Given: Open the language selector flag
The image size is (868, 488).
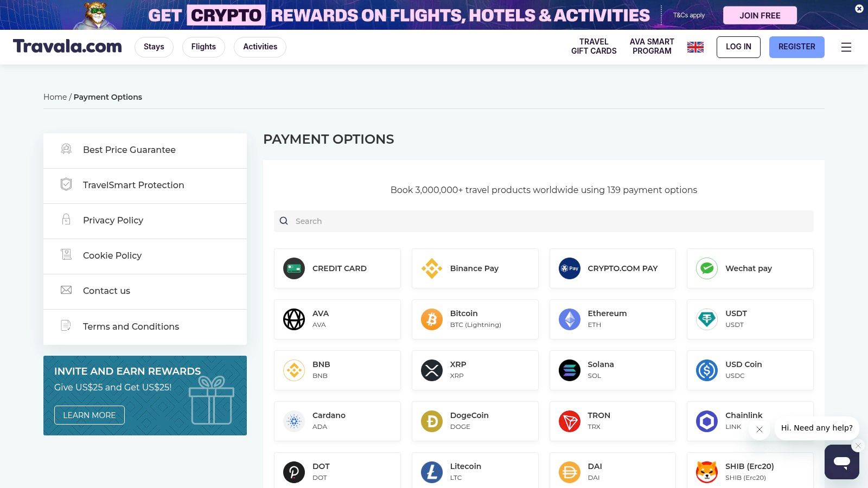Looking at the screenshot, I should click(695, 47).
